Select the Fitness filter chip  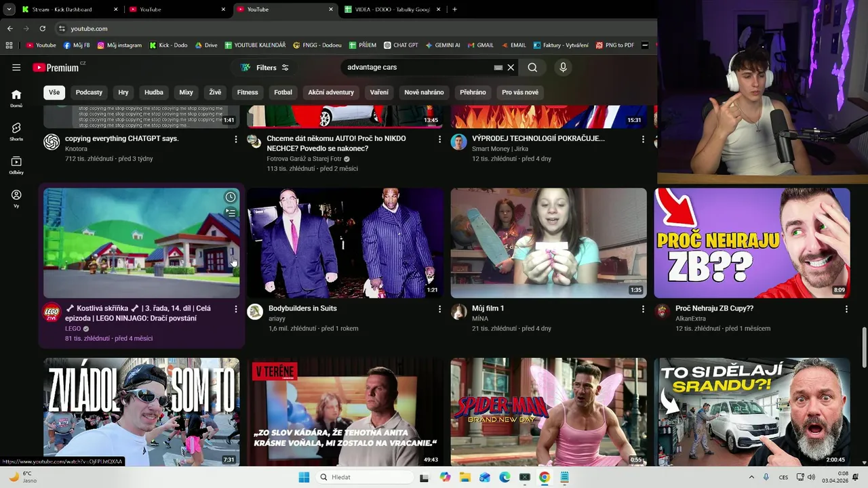248,92
